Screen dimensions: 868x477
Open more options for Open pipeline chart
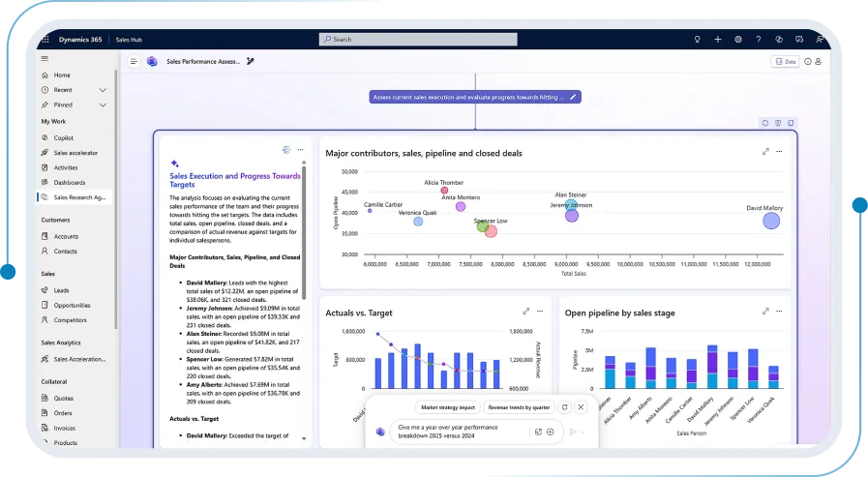[x=779, y=311]
